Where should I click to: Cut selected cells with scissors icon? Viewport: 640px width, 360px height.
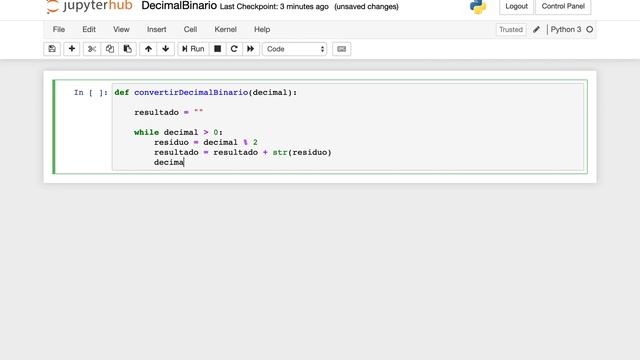pos(92,49)
